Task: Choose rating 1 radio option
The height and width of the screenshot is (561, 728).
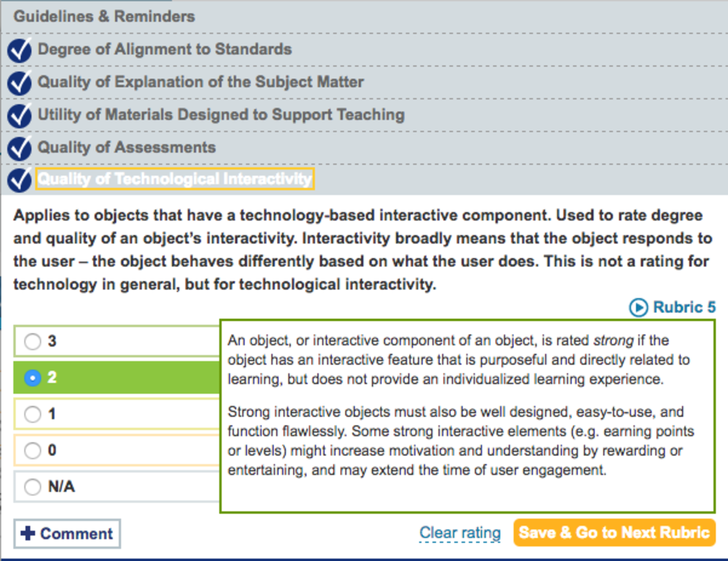Action: (x=32, y=414)
